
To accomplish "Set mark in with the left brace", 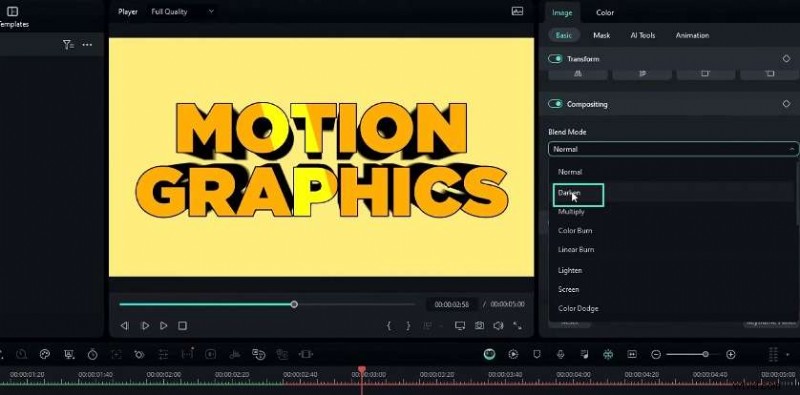I will point(389,326).
